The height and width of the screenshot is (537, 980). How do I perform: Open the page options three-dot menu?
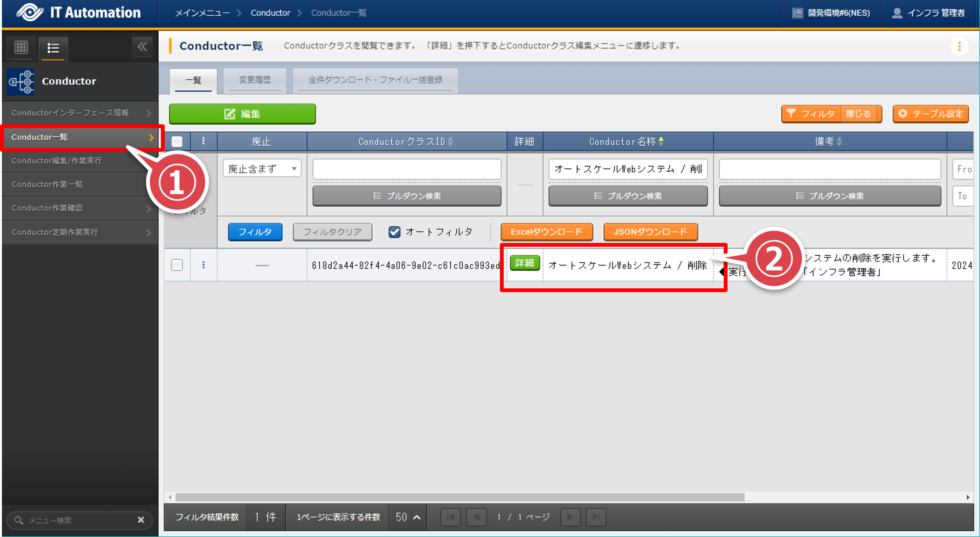959,47
